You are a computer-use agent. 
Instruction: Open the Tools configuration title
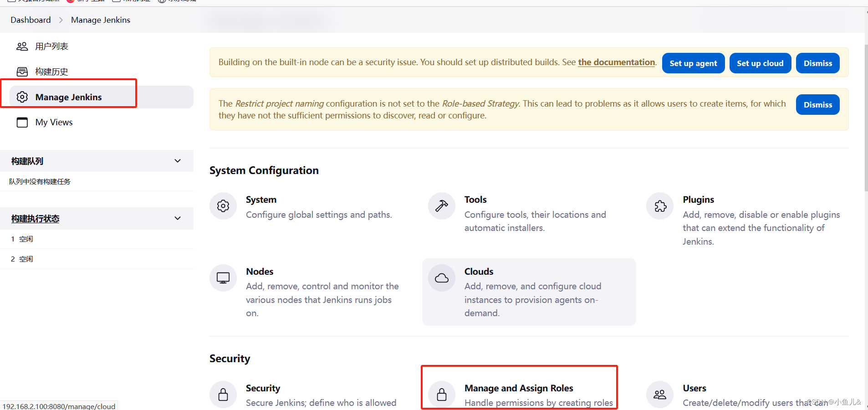coord(475,200)
